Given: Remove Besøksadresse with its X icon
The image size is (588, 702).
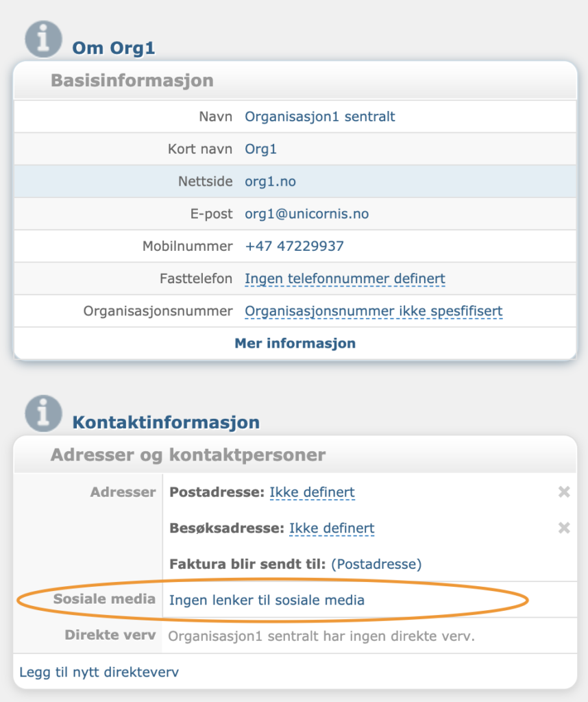Looking at the screenshot, I should point(564,528).
